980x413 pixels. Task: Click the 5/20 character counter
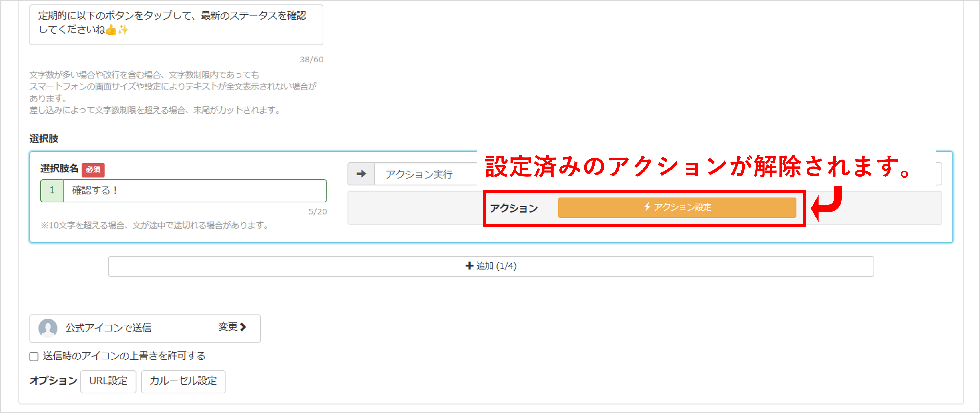coord(317,212)
